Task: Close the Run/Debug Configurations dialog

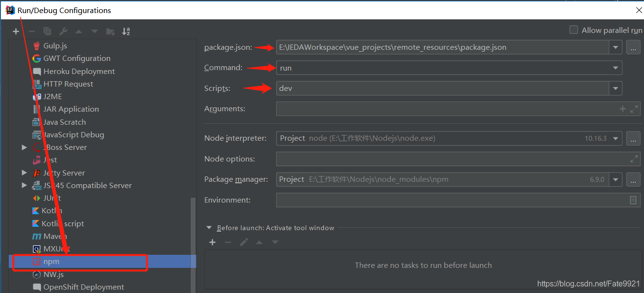Action: click(639, 10)
